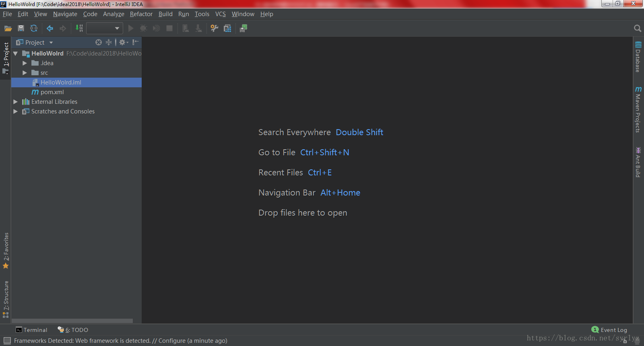The width and height of the screenshot is (644, 346).
Task: Click the Open folder toolbar icon
Action: [x=8, y=28]
